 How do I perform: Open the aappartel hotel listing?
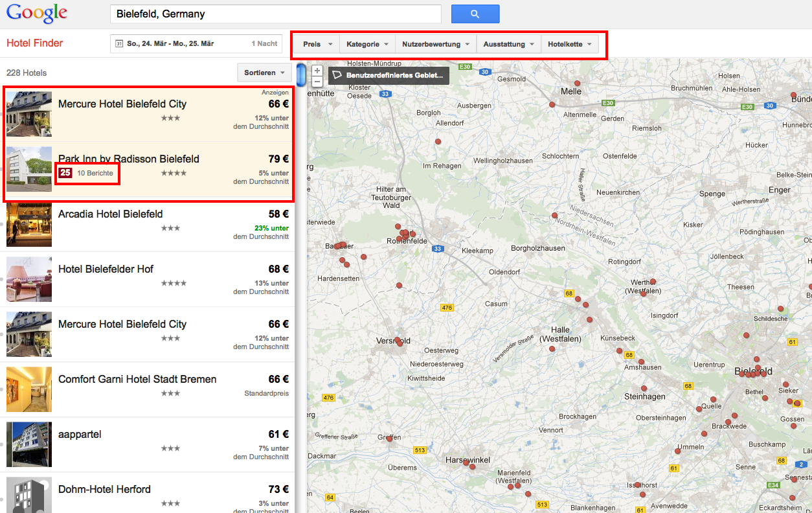(80, 434)
